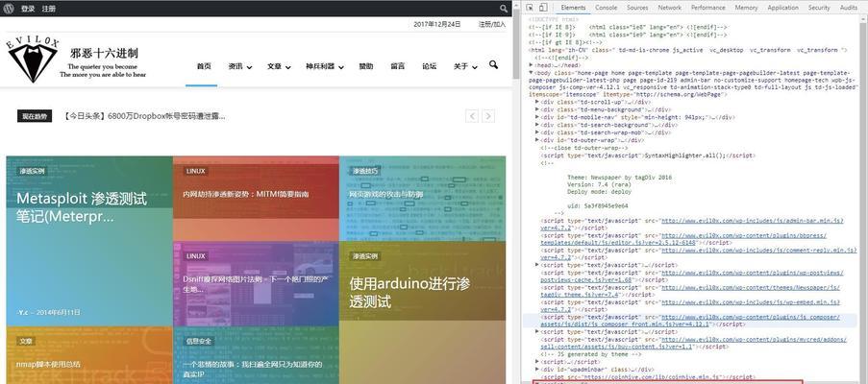This screenshot has width=868, height=384.
Task: Click the search icon in site menu
Action: (493, 65)
